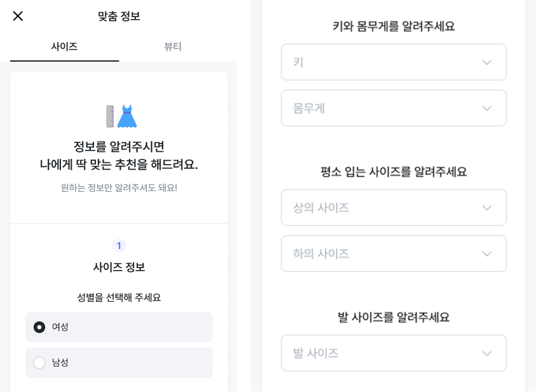Click the 여성 option label
This screenshot has width=536, height=392.
click(x=60, y=327)
